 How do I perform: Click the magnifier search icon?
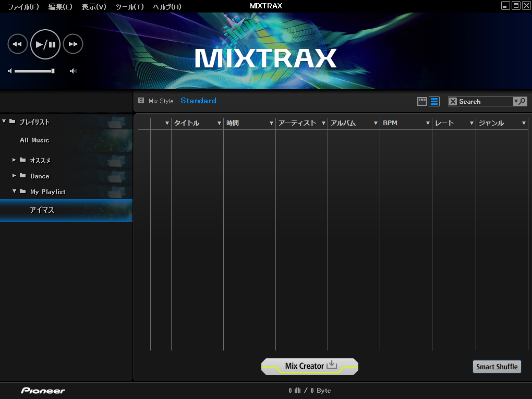point(522,102)
